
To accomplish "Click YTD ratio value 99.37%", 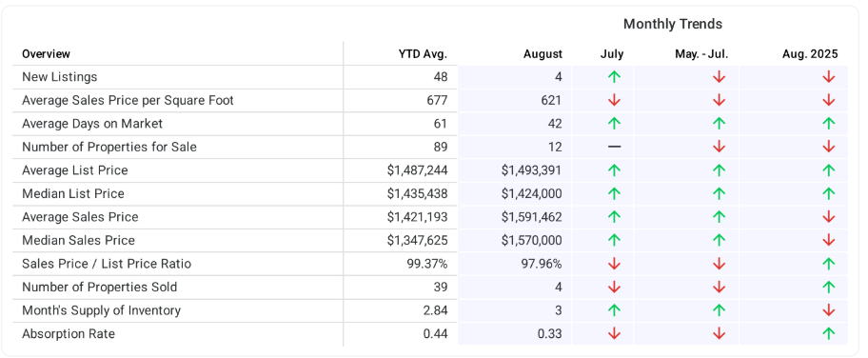I will pyautogui.click(x=426, y=264).
